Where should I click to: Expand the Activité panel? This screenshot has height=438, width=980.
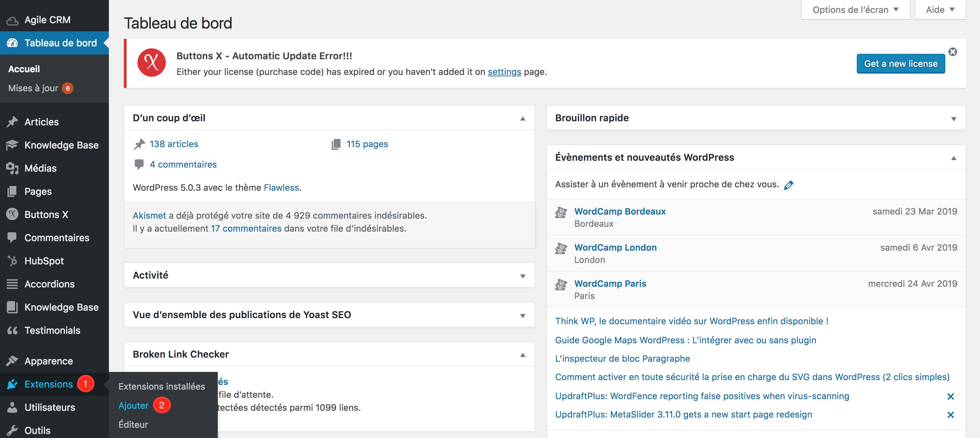(523, 276)
